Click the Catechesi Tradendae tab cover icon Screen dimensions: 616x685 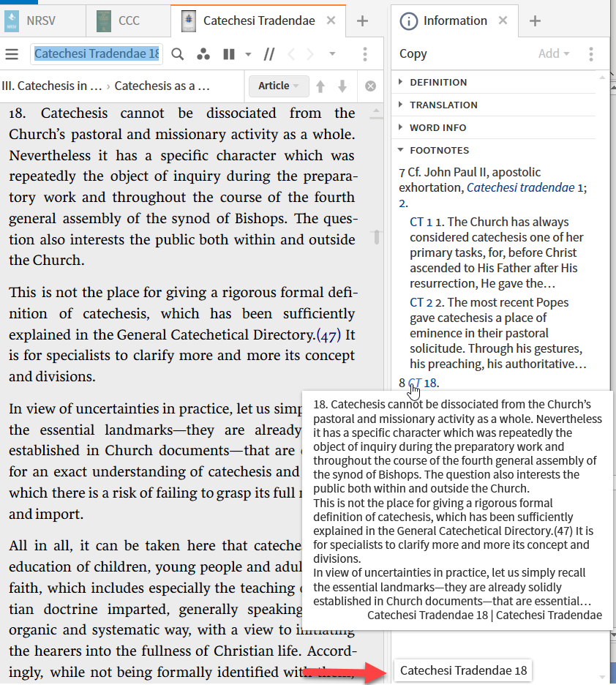189,21
